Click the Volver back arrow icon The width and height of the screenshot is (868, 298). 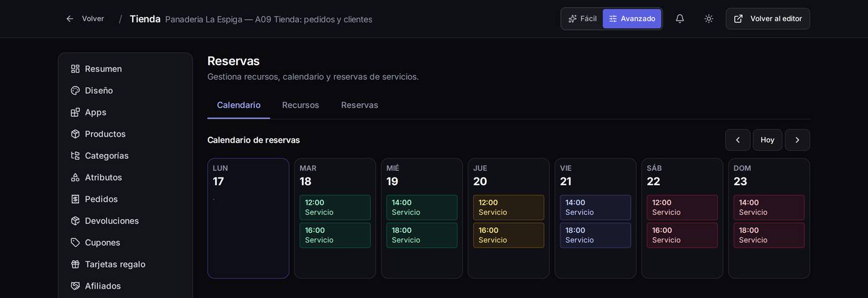click(x=70, y=19)
